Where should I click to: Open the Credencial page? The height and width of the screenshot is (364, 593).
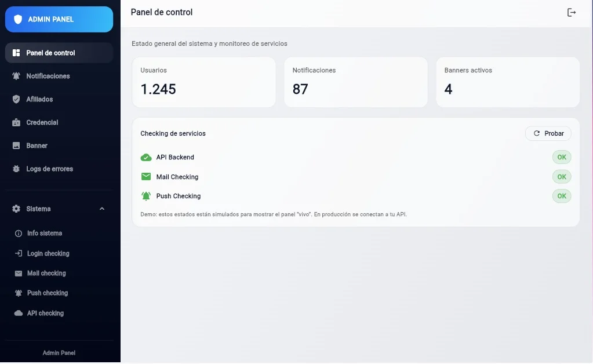click(59, 122)
